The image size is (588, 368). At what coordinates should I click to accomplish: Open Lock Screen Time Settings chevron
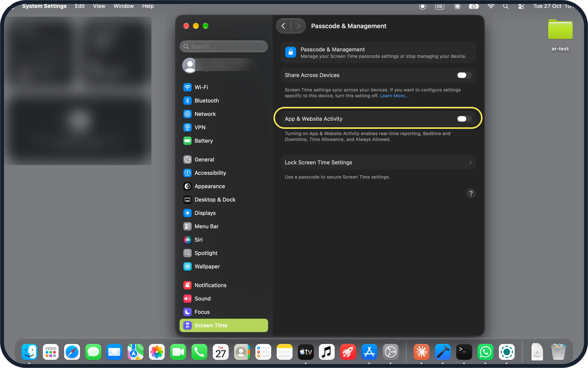[470, 162]
